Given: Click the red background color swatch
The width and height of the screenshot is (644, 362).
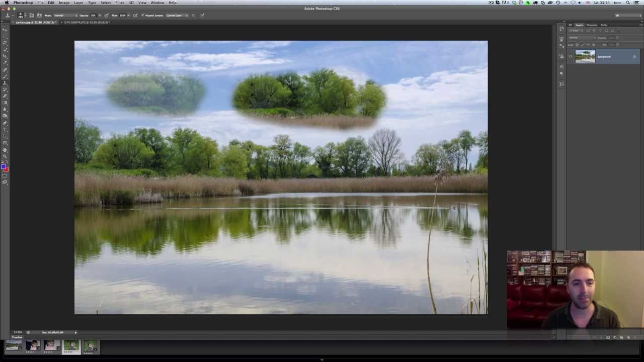Looking at the screenshot, I should tap(7, 170).
